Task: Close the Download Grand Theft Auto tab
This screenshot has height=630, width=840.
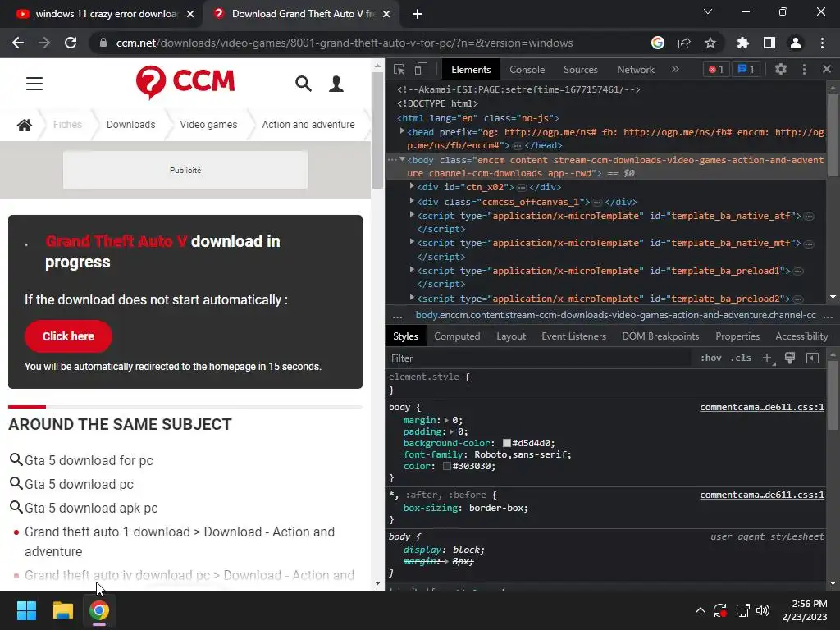Action: (386, 14)
